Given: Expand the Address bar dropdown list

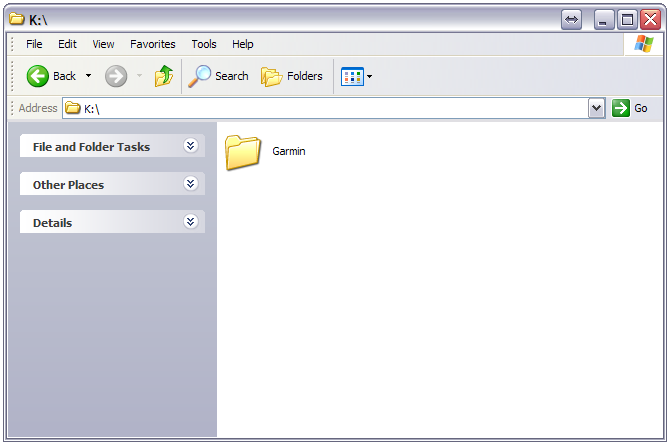Looking at the screenshot, I should tap(597, 108).
